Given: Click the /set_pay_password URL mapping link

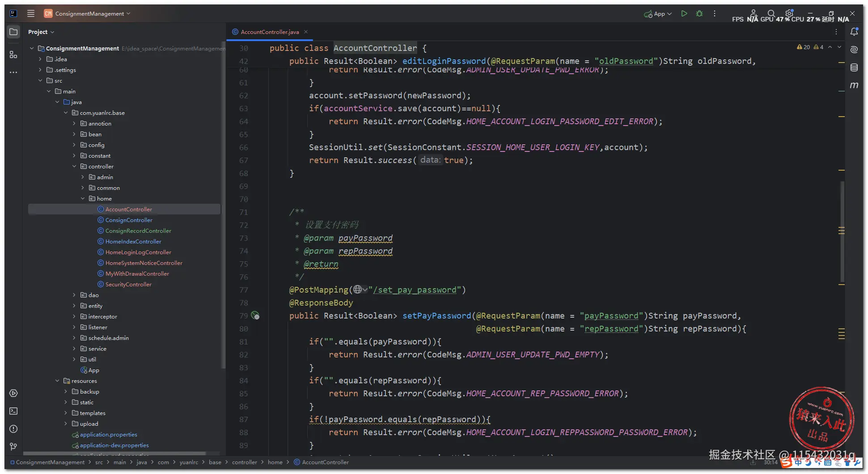Looking at the screenshot, I should 415,290.
